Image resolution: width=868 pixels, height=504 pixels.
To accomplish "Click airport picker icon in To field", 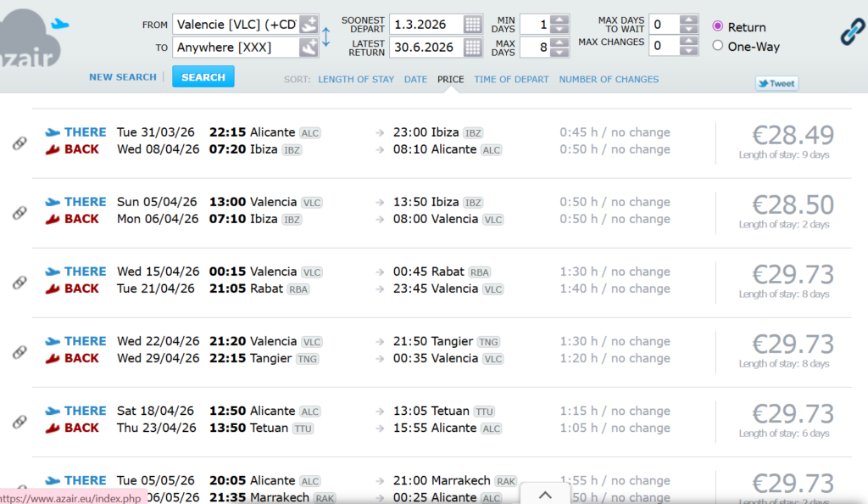I will coord(309,48).
